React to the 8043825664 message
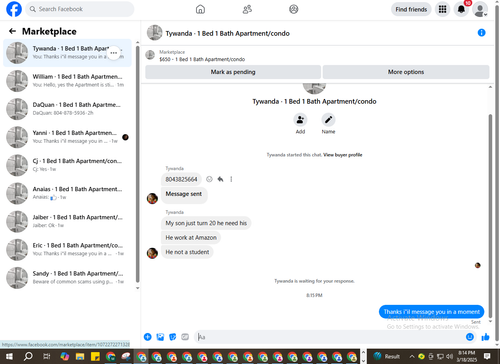Screen dimensions: 500x364 [x=209, y=179]
